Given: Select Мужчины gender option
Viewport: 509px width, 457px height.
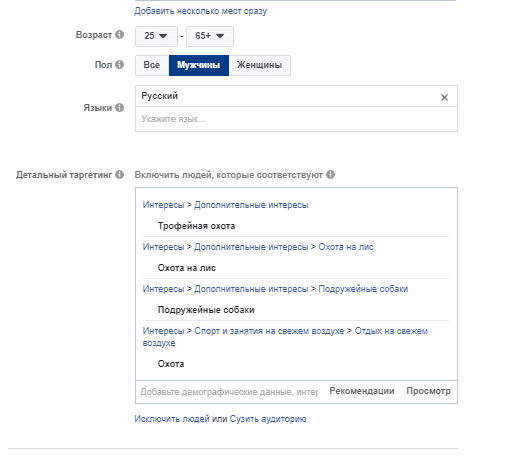Looking at the screenshot, I should tap(199, 65).
